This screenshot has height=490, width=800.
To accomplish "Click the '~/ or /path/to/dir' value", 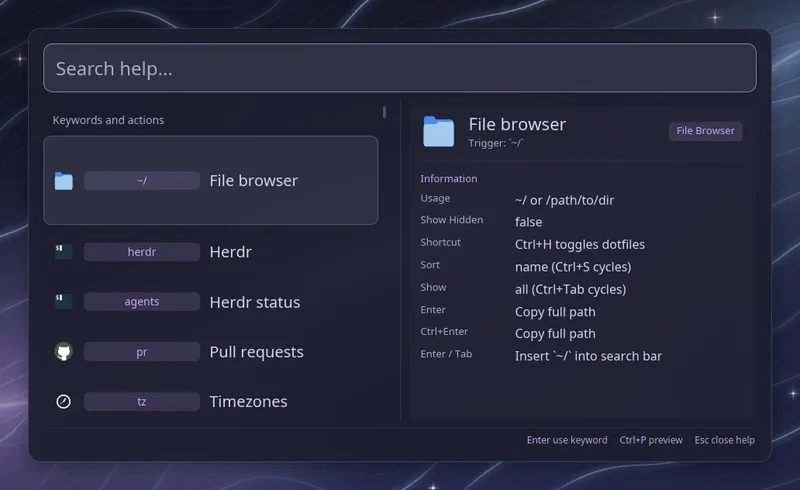I will click(x=564, y=201).
